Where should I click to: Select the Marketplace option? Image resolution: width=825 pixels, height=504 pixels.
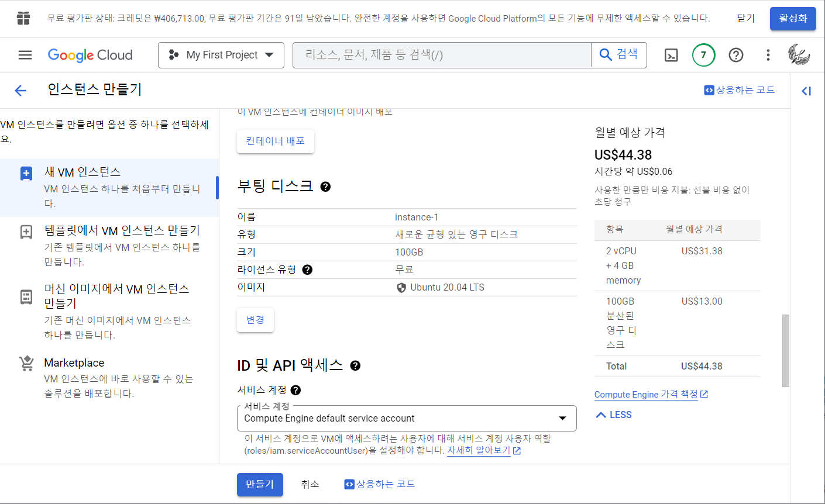pos(109,378)
